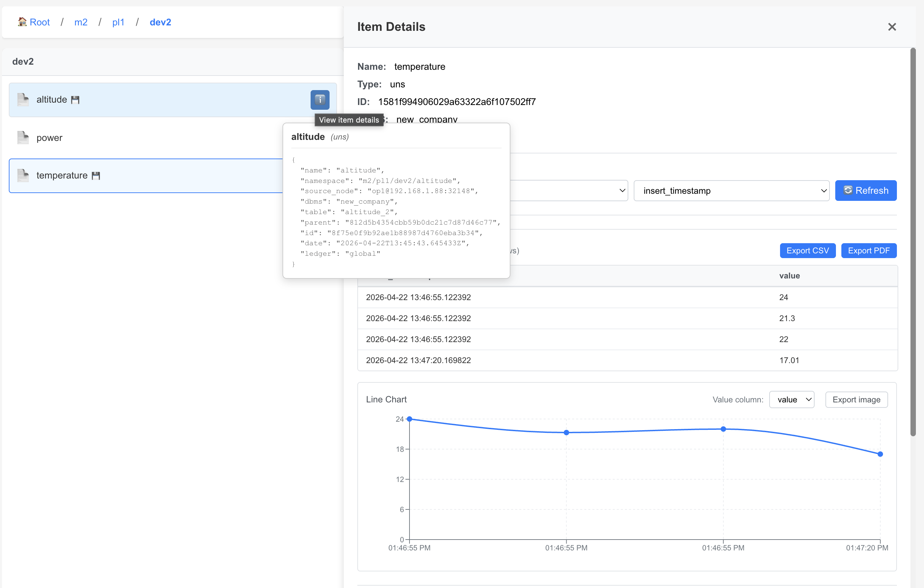Viewport: 924px width, 588px height.
Task: Click the namespace line in JSON popup
Action: [380, 181]
